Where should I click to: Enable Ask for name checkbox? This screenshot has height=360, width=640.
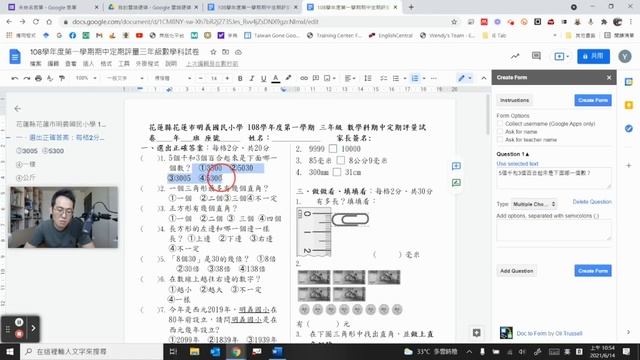pos(500,131)
